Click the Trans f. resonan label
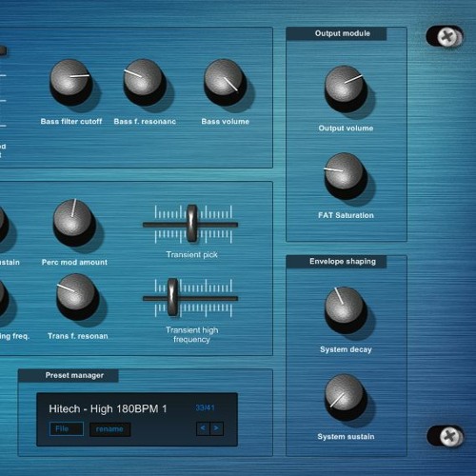 point(77,336)
